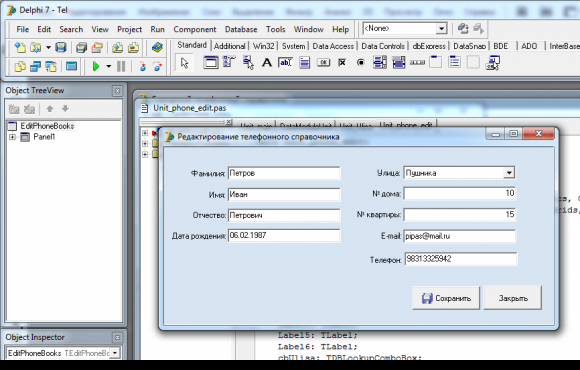Click the Pause program icon

click(x=121, y=67)
